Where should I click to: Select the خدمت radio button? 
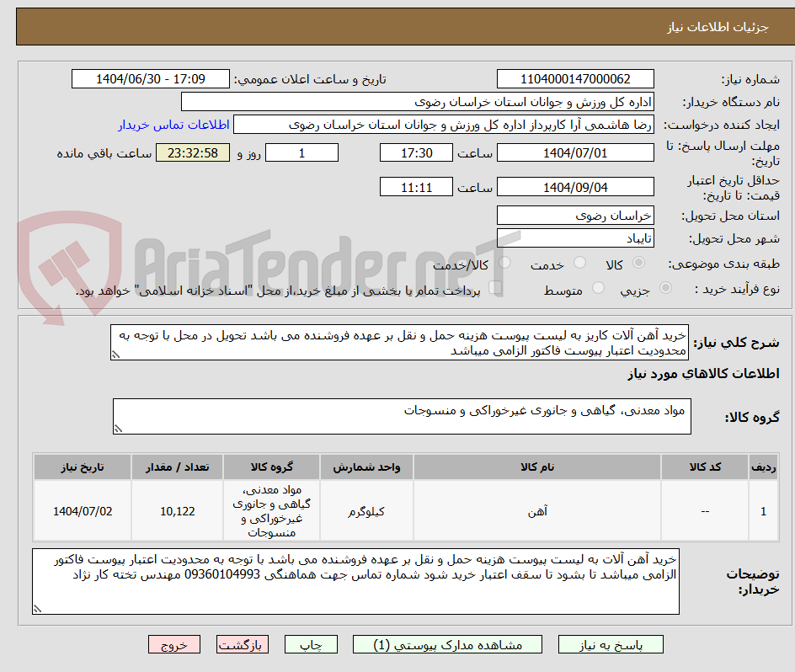click(x=579, y=262)
